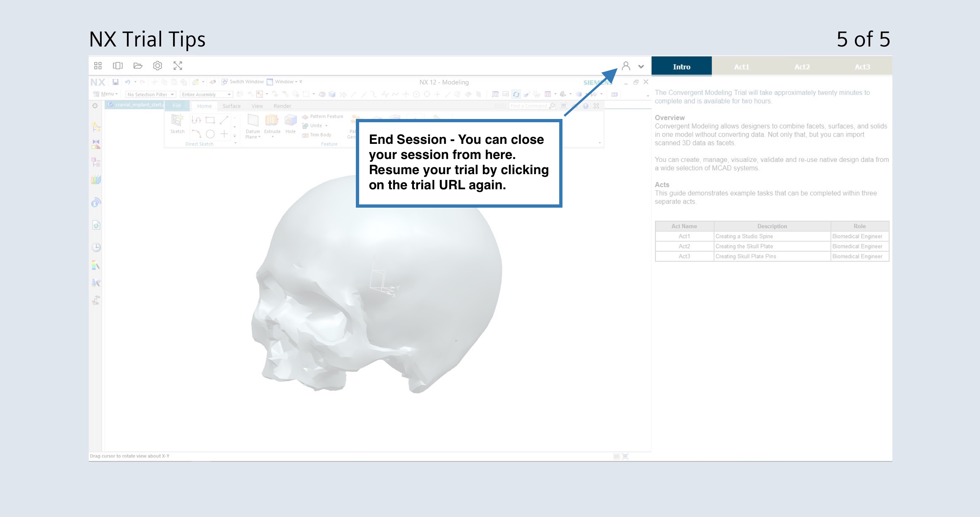Click the Trim Body command
980x517 pixels.
click(x=317, y=135)
